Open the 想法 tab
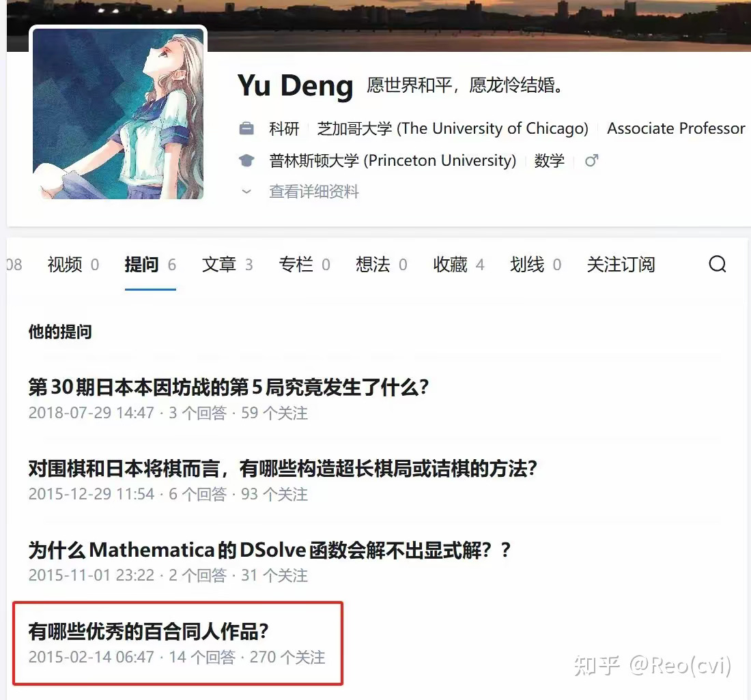 (381, 265)
